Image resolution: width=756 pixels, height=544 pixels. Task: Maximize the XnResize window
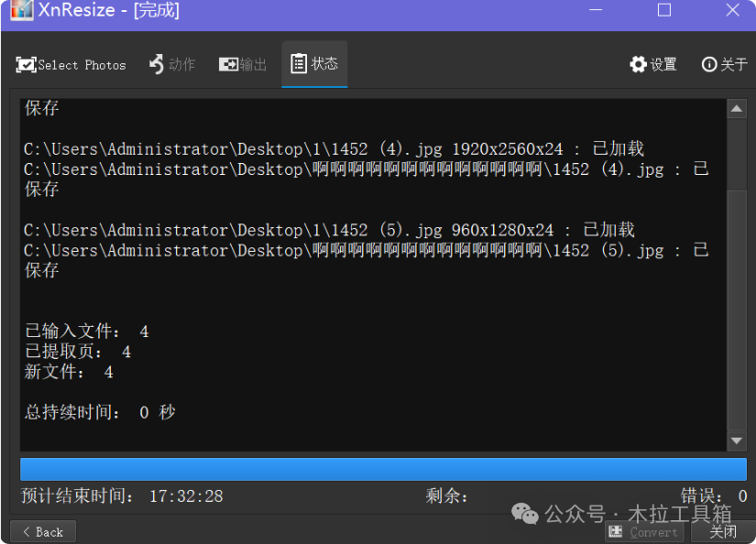tap(664, 11)
